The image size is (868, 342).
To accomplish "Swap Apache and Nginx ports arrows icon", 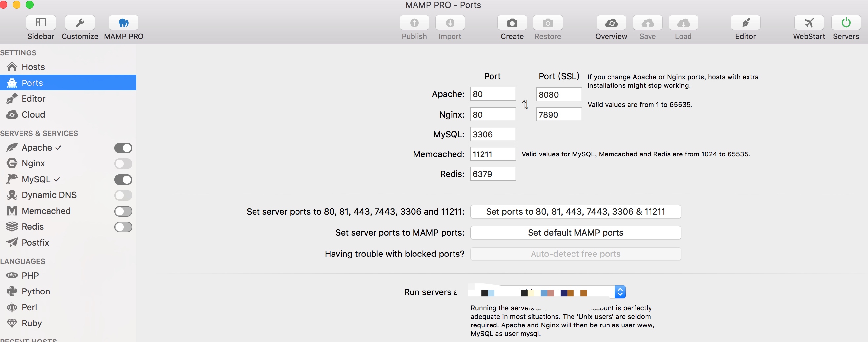I will (x=525, y=105).
